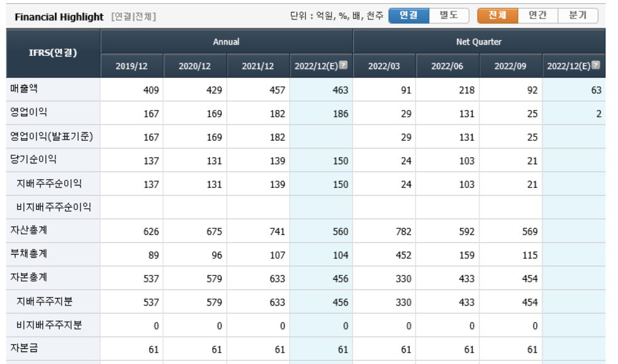Switch to the 연간 tab
The image size is (618, 364).
click(538, 16)
